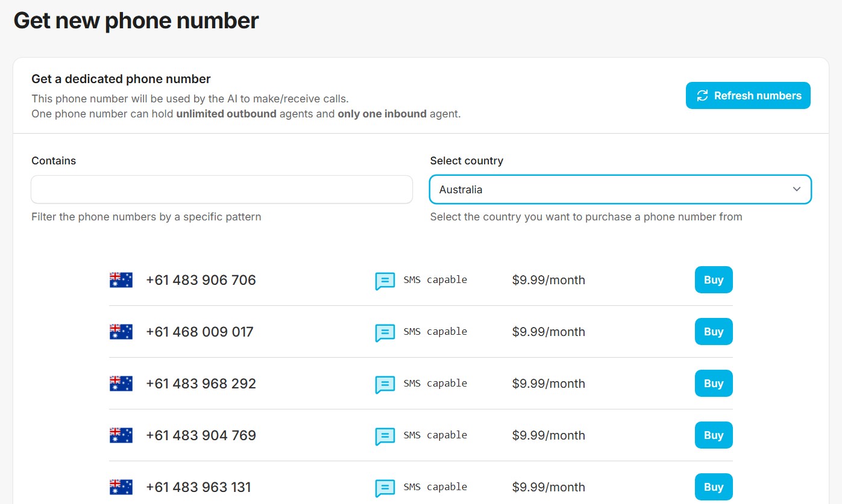Click the Australian flag beside +61 483 906 706

(x=121, y=280)
